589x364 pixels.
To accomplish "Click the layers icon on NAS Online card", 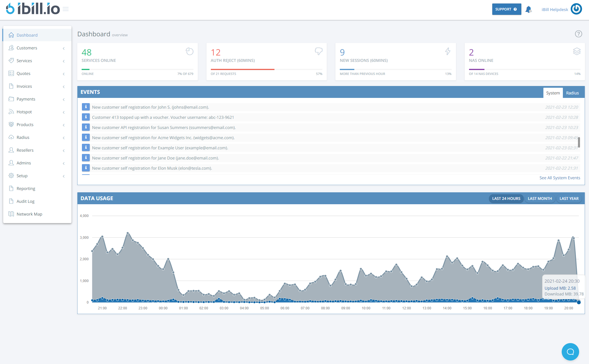I will pos(577,51).
